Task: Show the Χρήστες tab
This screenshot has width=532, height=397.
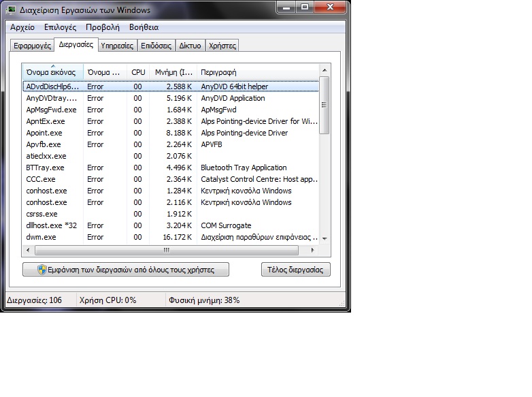Action: click(222, 46)
